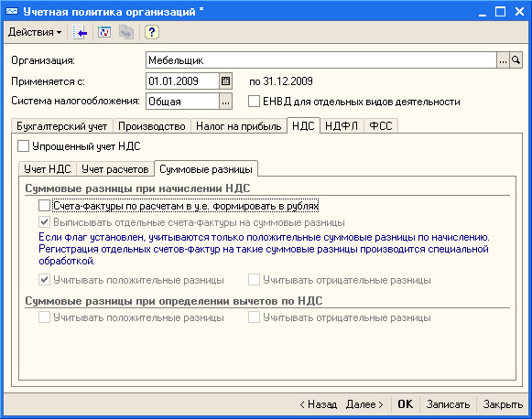The width and height of the screenshot is (532, 419).
Task: Open the Действия dropdown menu
Action: (x=35, y=32)
